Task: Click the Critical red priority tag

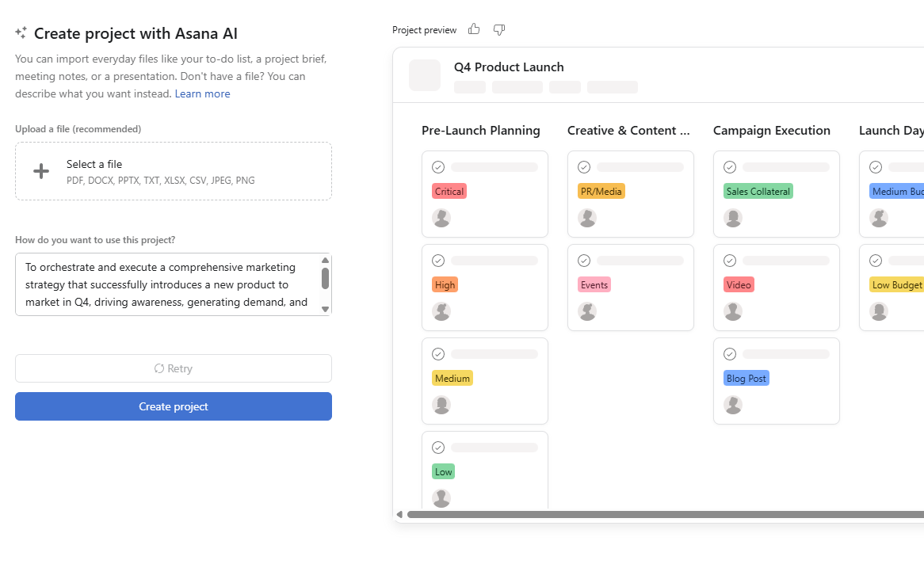Action: pos(449,191)
